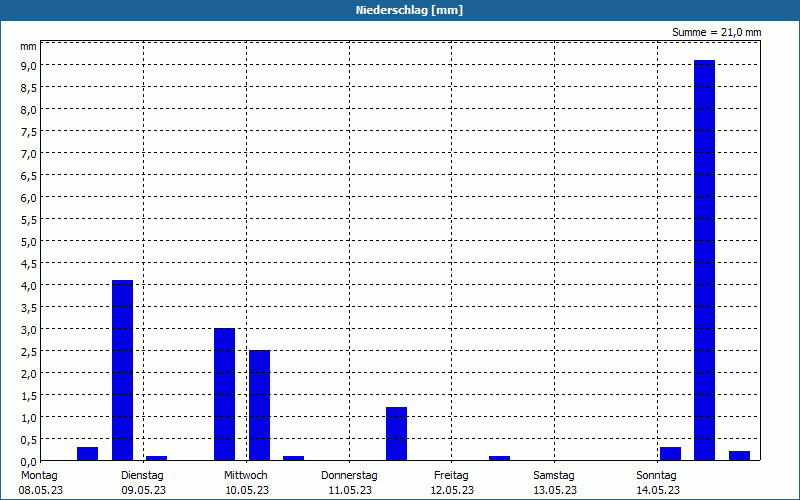
Task: Click the Niederschlag [mm] title
Action: (409, 10)
